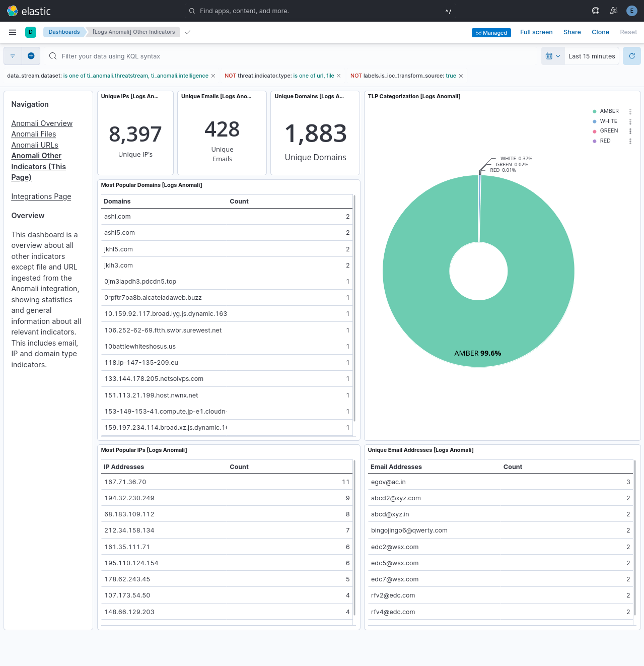Screen dimensions: 644x666
Task: Open the main navigation hamburger menu
Action: (x=13, y=32)
